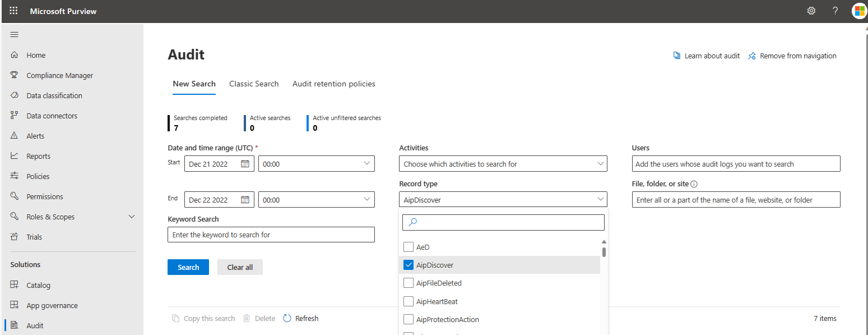Click the Search button

(x=188, y=267)
